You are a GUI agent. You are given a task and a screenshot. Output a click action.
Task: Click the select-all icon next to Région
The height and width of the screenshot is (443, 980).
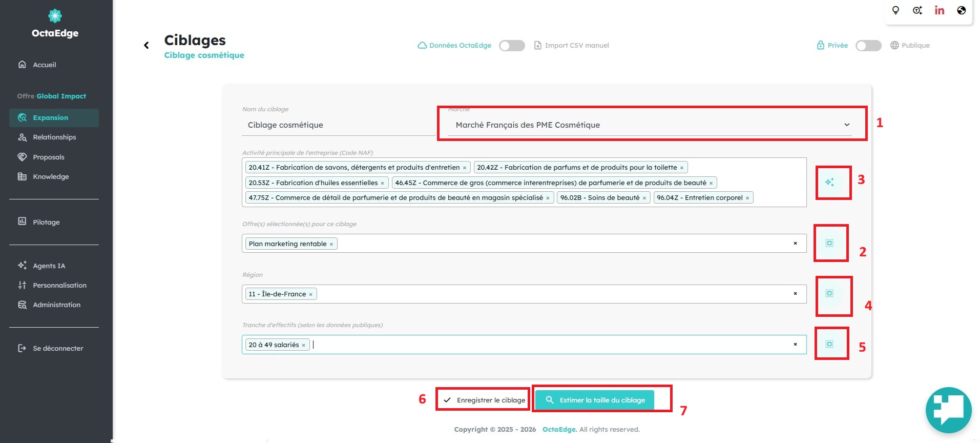[829, 293]
